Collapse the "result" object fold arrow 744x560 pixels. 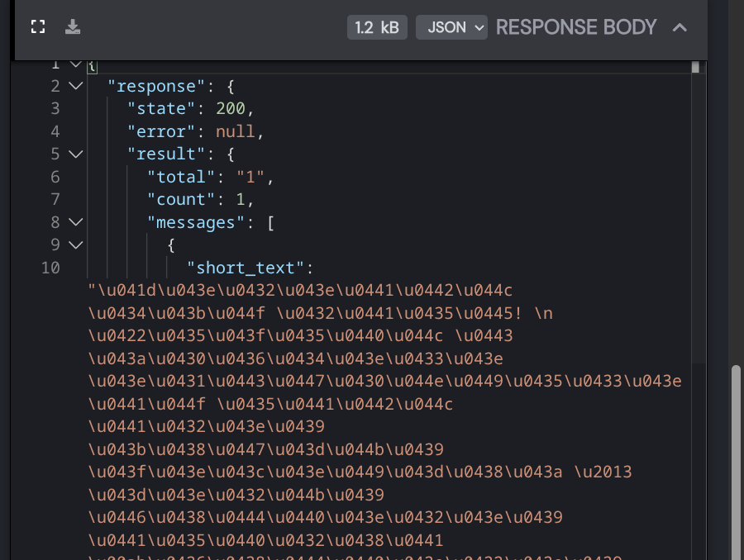tap(75, 154)
